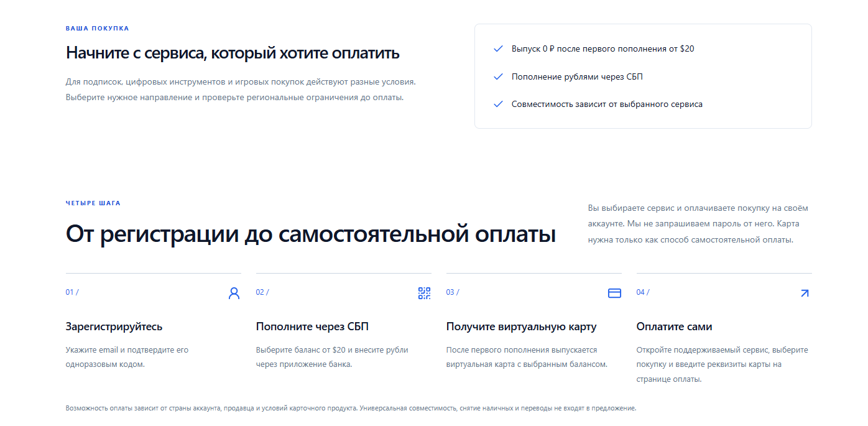Click the step number '03 /'
The height and width of the screenshot is (426, 868).
[453, 292]
